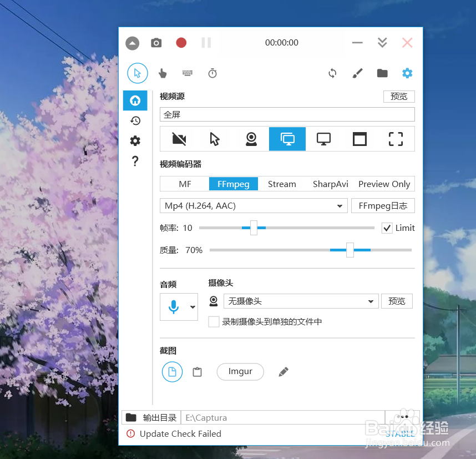
Task: Select single screen monitor source
Action: click(x=323, y=139)
